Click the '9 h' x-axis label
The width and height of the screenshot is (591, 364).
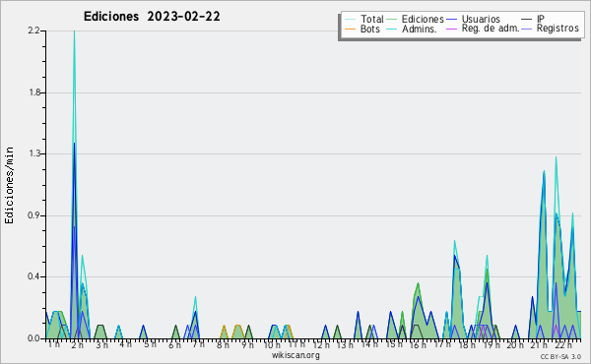pyautogui.click(x=247, y=344)
